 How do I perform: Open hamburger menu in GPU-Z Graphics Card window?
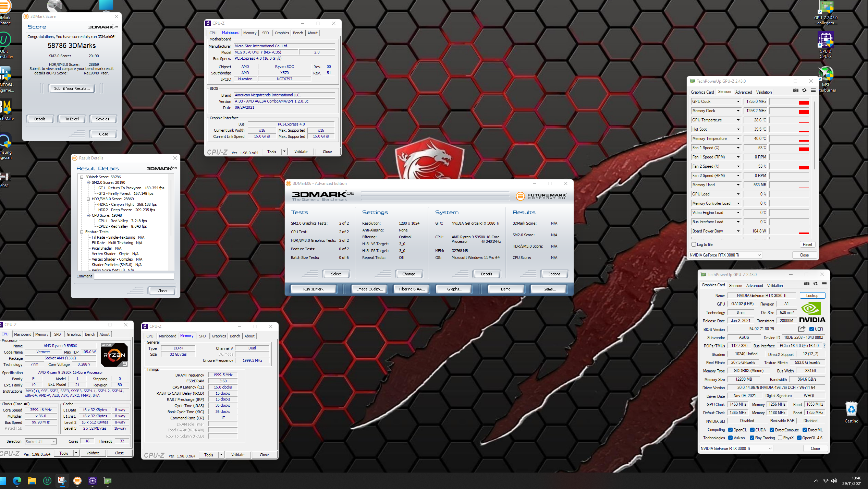point(824,284)
